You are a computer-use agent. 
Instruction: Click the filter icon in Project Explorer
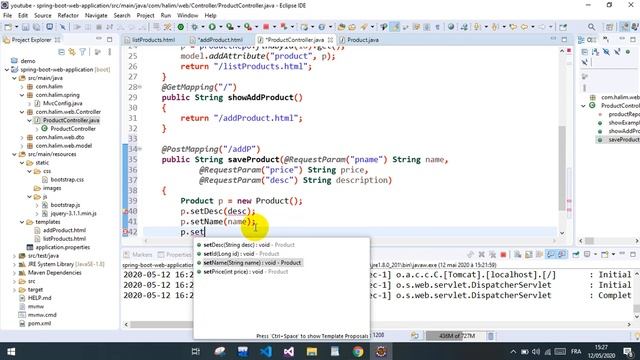coord(83,52)
